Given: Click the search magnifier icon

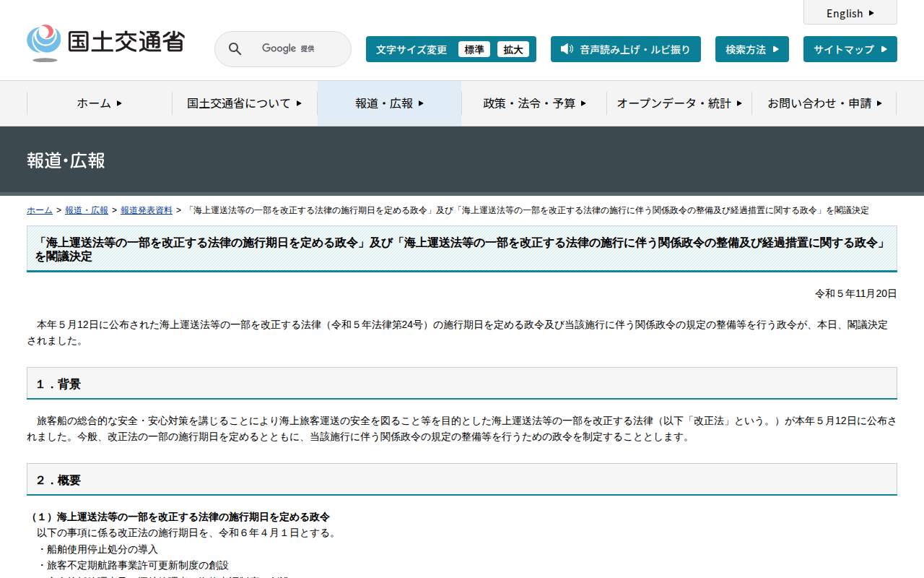Looking at the screenshot, I should tap(235, 49).
